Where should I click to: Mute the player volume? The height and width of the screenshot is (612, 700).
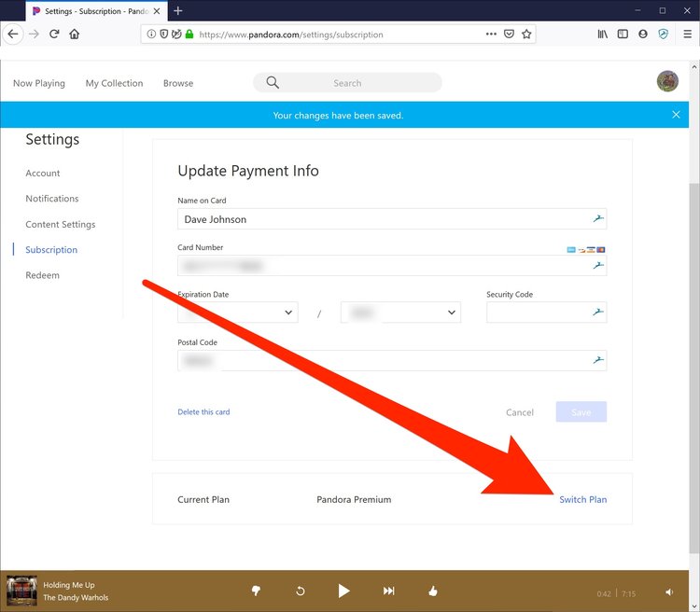point(669,592)
